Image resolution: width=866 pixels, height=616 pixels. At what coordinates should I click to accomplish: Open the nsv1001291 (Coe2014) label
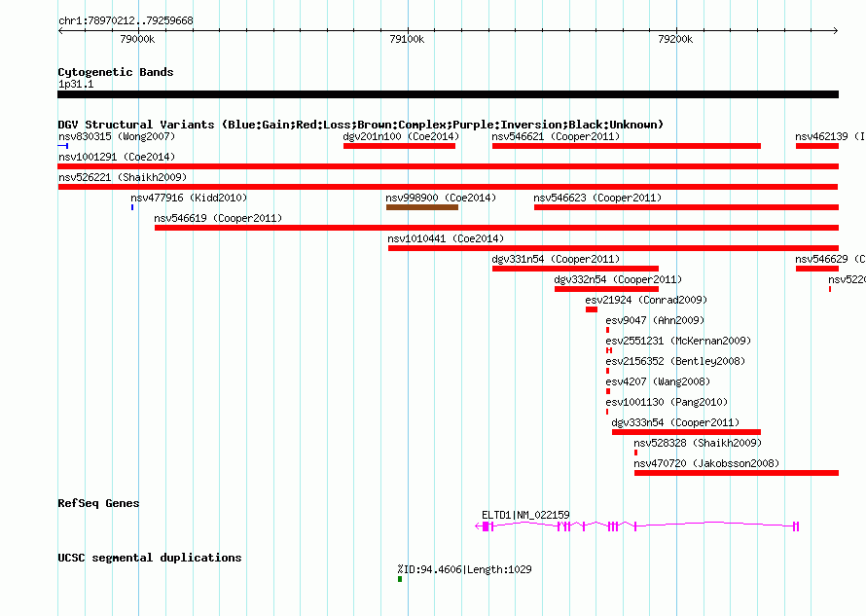coord(117,157)
